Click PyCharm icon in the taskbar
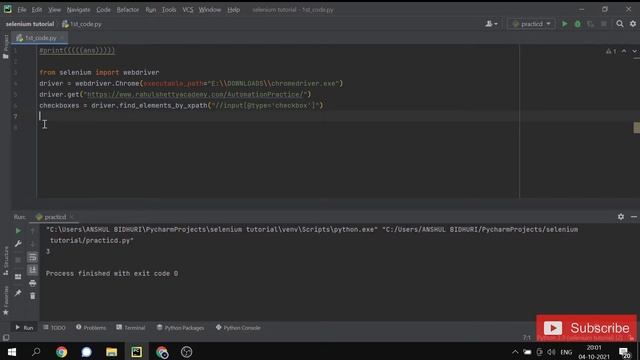 point(137,352)
